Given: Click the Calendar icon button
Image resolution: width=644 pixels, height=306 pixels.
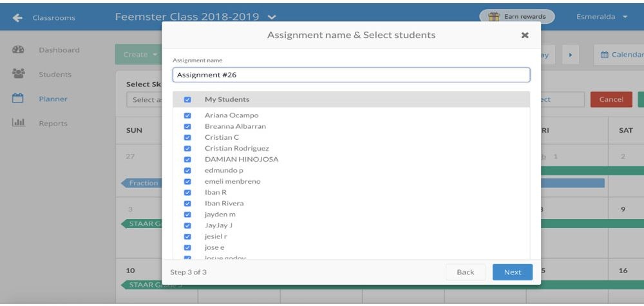Looking at the screenshot, I should pyautogui.click(x=604, y=55).
